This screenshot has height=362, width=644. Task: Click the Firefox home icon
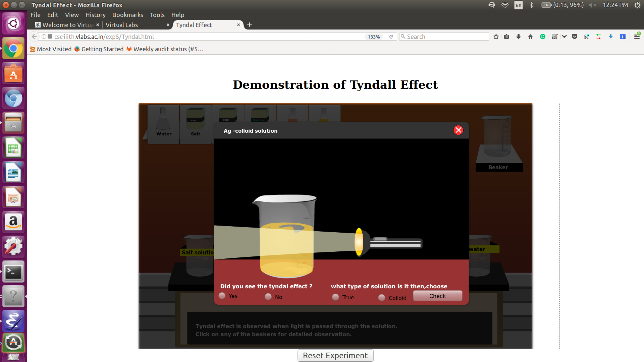tap(531, 37)
